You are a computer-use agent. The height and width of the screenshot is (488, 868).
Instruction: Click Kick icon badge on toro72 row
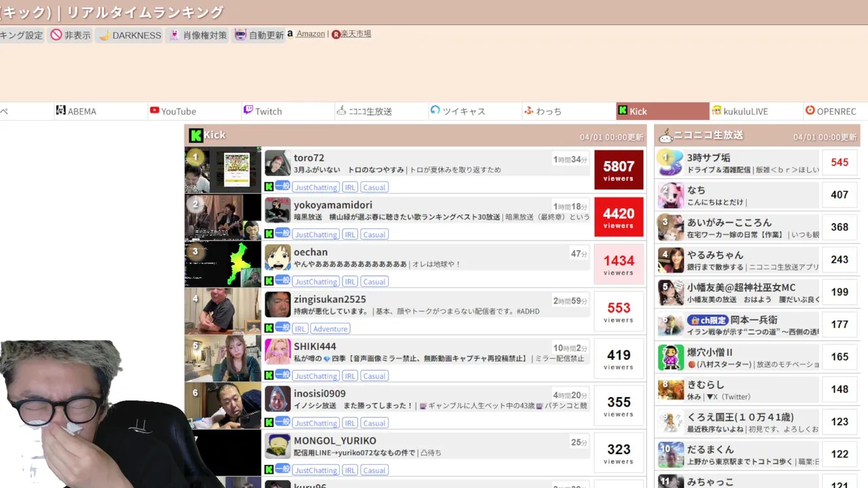(269, 186)
